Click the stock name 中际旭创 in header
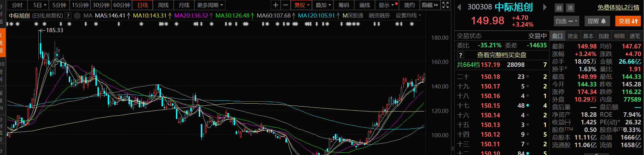644x155 pixels. [x=514, y=7]
